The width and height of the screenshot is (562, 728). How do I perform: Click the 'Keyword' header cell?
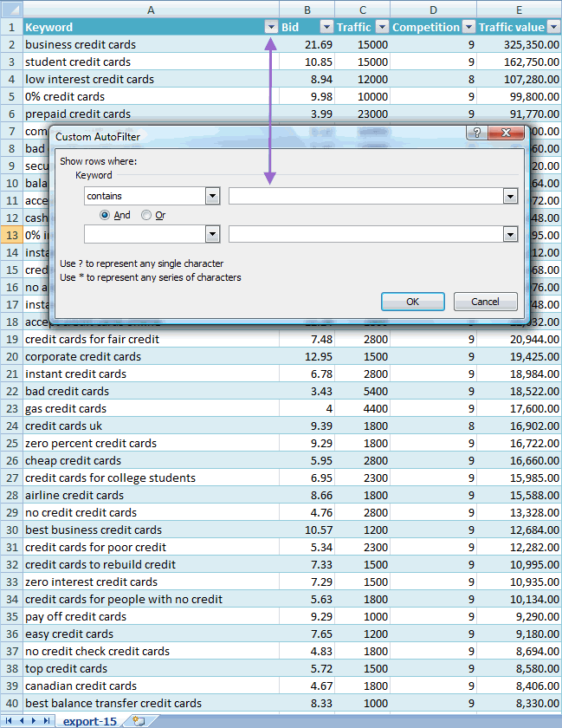pos(151,27)
